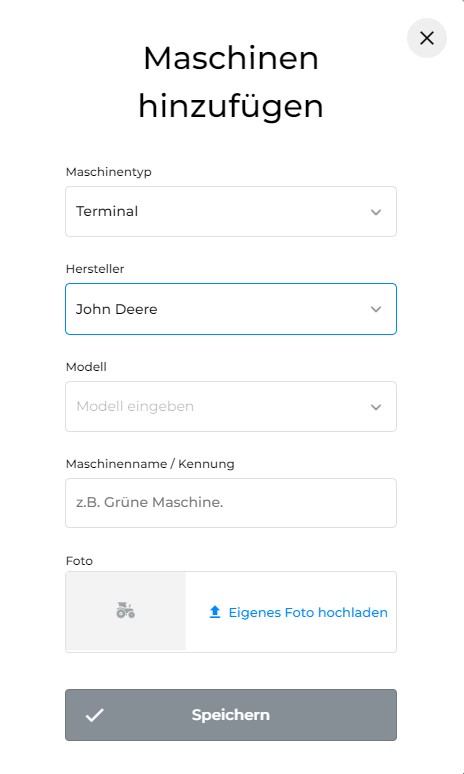Select the grey photo preview thumbnail
Viewport: 464px width, 774px height.
pyautogui.click(x=126, y=611)
